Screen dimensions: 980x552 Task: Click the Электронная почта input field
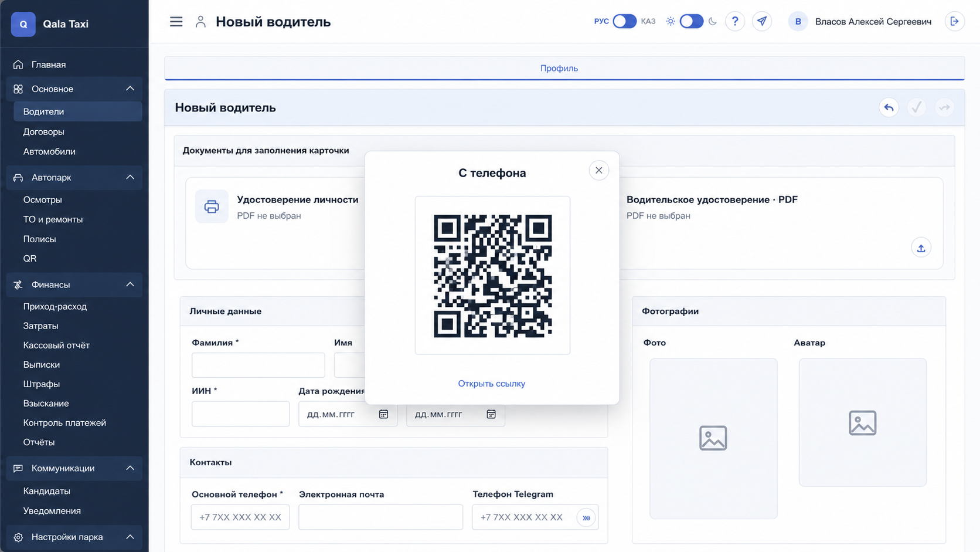click(x=380, y=517)
